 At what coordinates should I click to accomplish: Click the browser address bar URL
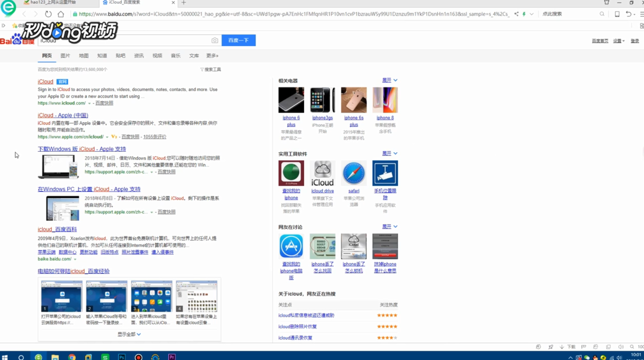coord(294,14)
